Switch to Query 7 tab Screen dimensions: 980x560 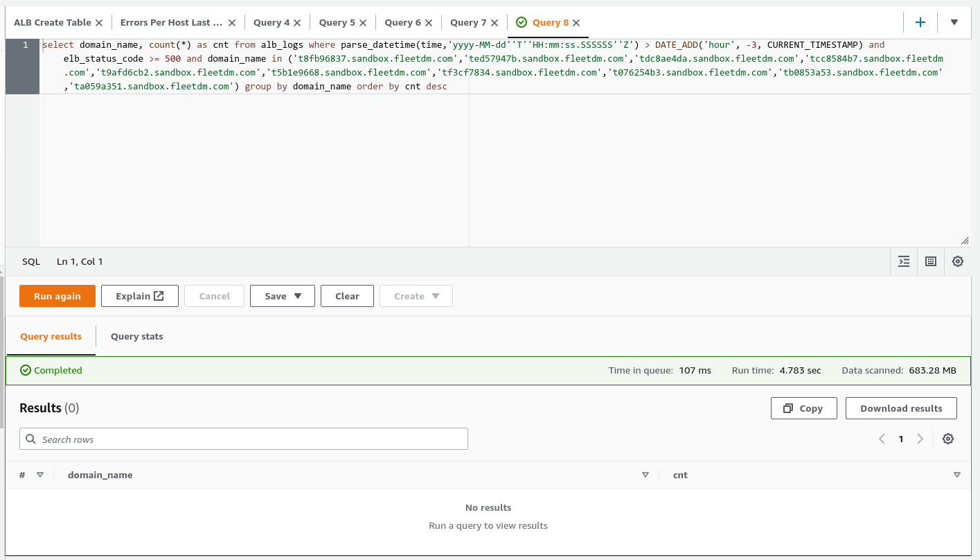tap(468, 23)
